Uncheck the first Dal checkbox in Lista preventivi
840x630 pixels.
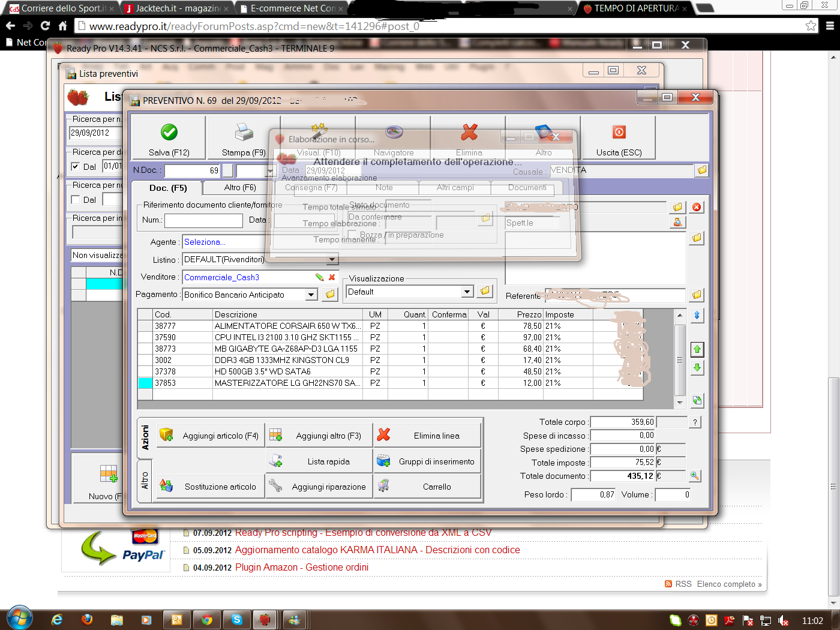pyautogui.click(x=75, y=167)
